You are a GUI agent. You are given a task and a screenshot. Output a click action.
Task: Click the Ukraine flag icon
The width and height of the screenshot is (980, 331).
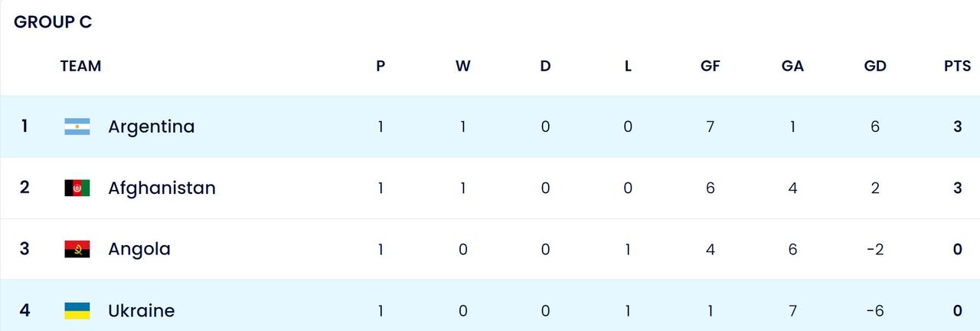77,310
